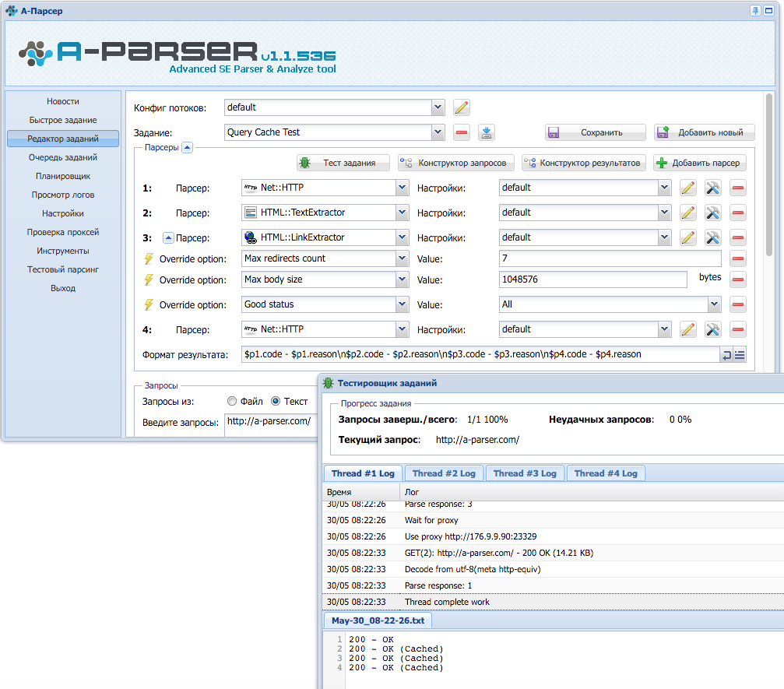This screenshot has height=689, width=784.
Task: Switch to Thread #4 Log tab
Action: tap(606, 473)
